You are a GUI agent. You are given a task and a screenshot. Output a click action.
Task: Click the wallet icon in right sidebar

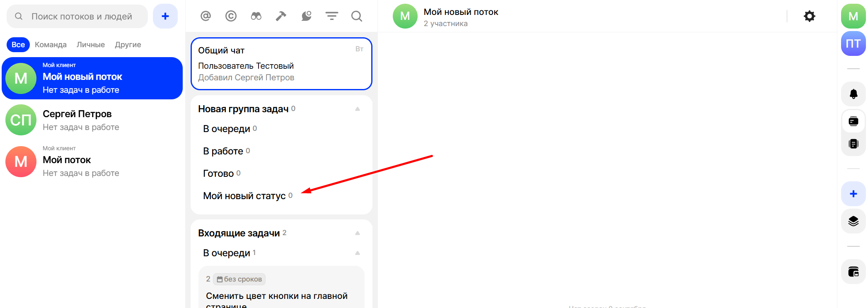pyautogui.click(x=853, y=272)
